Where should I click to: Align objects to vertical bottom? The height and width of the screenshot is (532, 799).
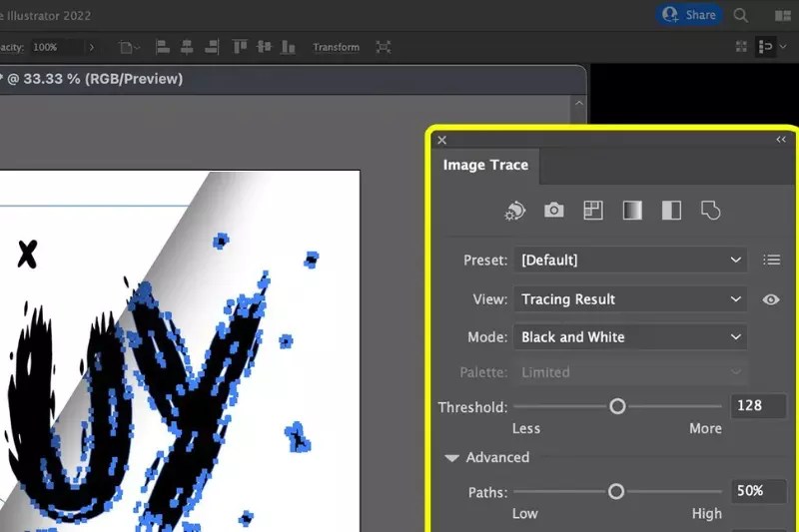(x=288, y=47)
